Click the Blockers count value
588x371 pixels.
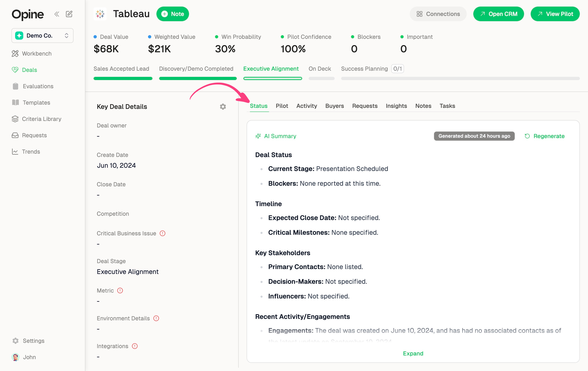(354, 49)
